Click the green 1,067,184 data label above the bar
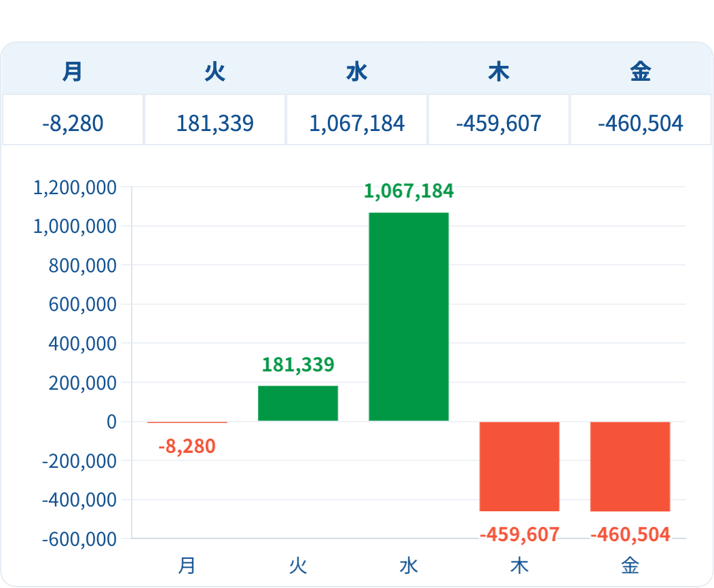The height and width of the screenshot is (588, 714). click(409, 191)
